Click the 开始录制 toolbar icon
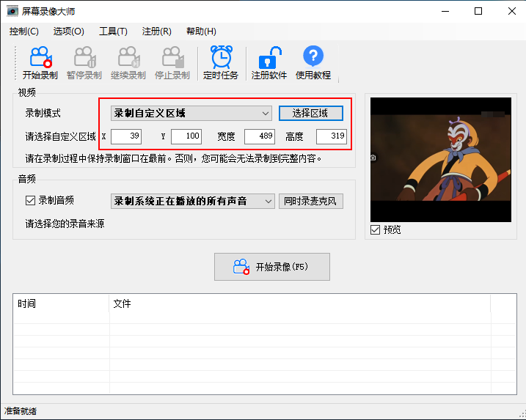This screenshot has width=526, height=420. pos(40,58)
